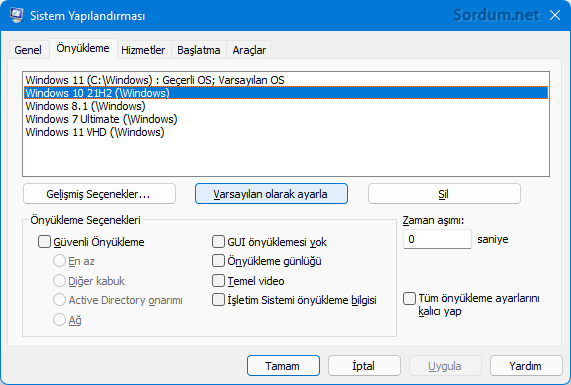Enable Güvenli Önyükleme checkbox

pyautogui.click(x=44, y=241)
